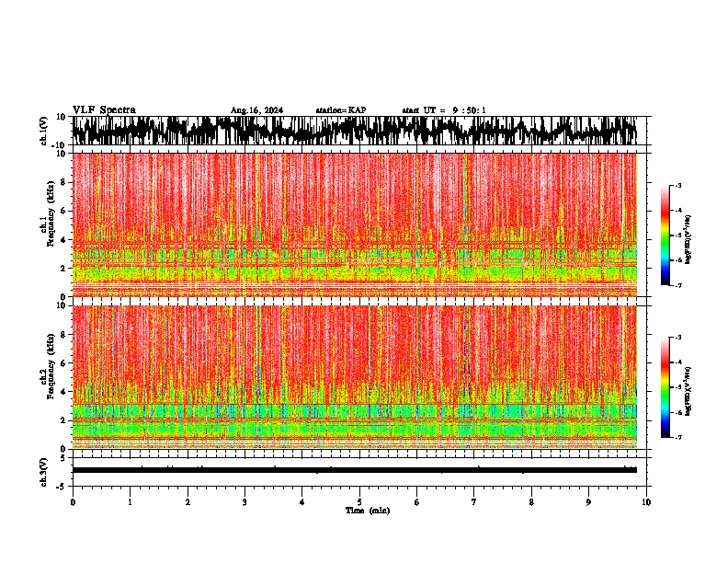Click the 'station=KAP' label
Screen dimensions: 728x563
pyautogui.click(x=341, y=110)
